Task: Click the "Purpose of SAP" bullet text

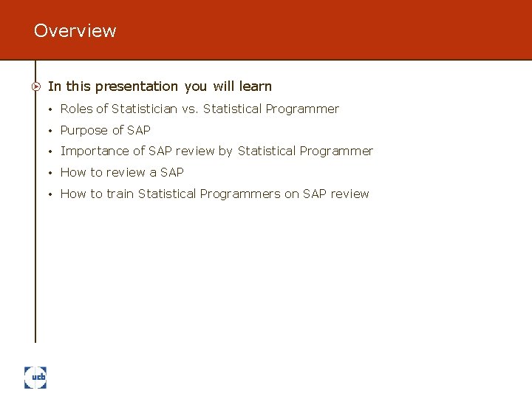Action: coord(105,131)
